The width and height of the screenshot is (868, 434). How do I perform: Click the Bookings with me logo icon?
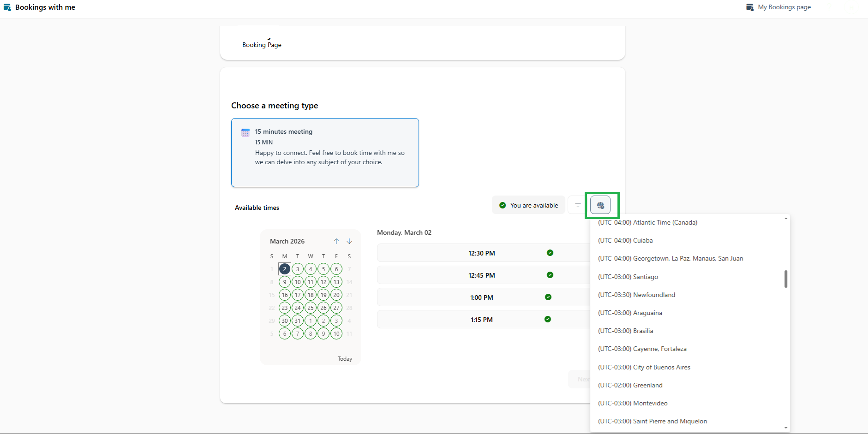[x=7, y=7]
